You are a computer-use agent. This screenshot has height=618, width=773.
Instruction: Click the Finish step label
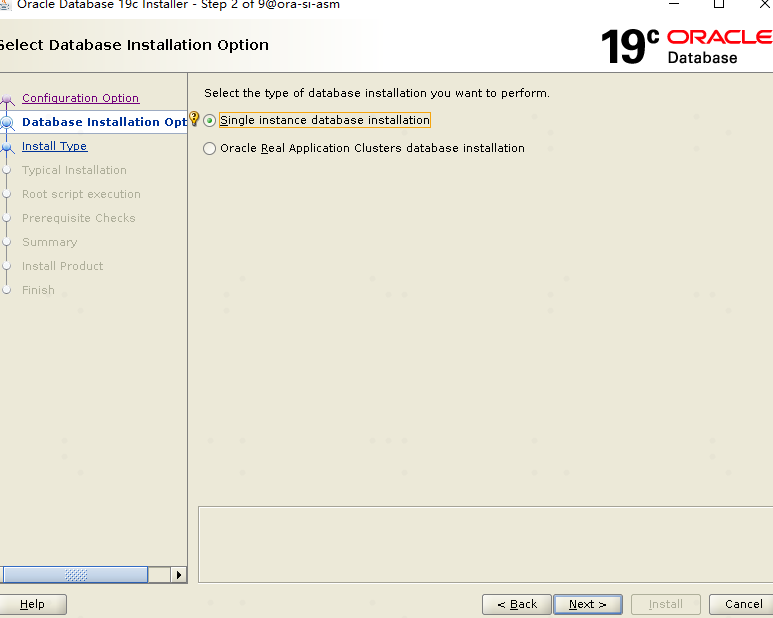38,290
